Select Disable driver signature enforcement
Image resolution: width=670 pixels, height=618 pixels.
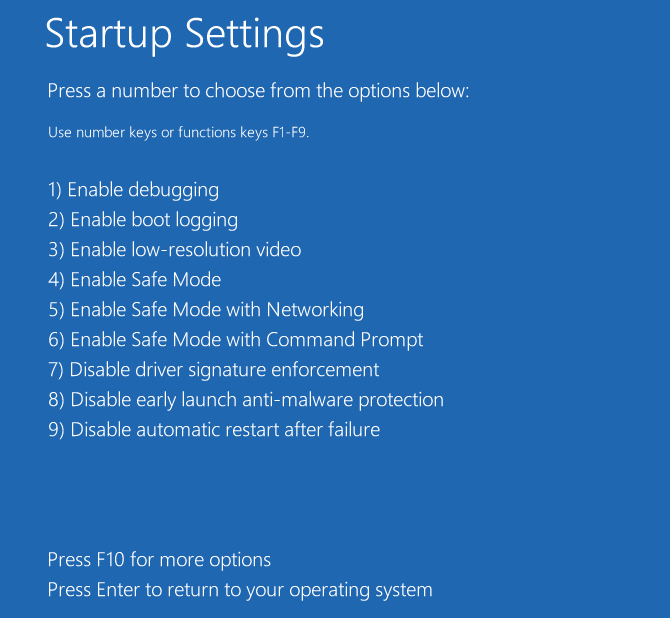coord(213,370)
